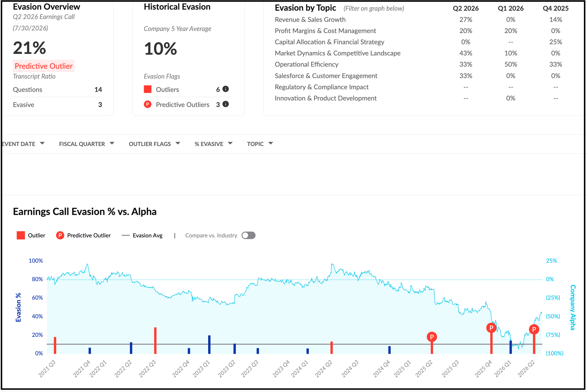The height and width of the screenshot is (392, 588).
Task: Open the Outliers info tooltip icon
Action: (x=226, y=89)
